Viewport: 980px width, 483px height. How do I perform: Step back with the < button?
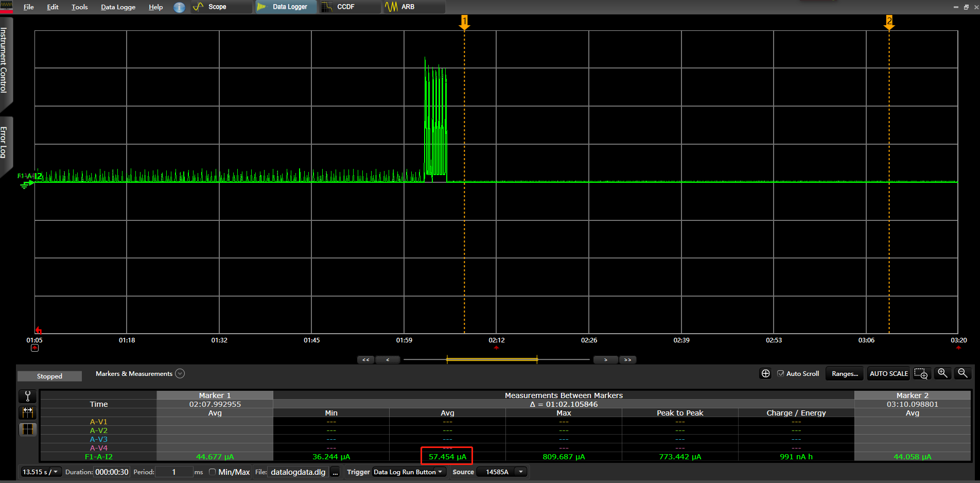tap(388, 360)
